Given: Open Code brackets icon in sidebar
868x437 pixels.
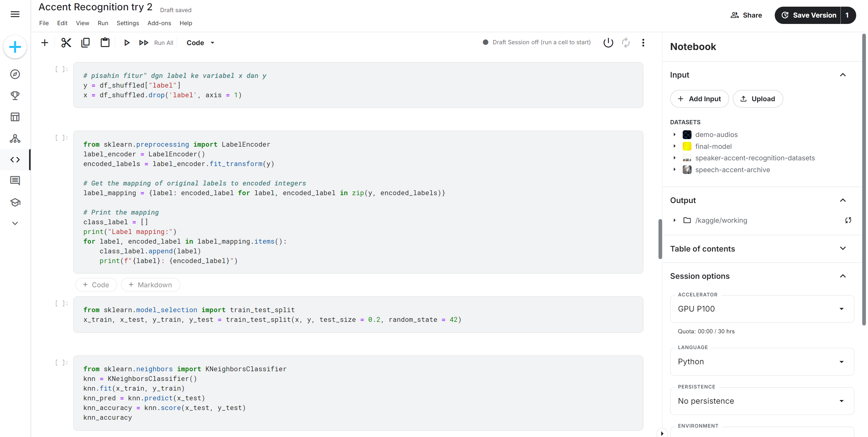Looking at the screenshot, I should (x=15, y=159).
